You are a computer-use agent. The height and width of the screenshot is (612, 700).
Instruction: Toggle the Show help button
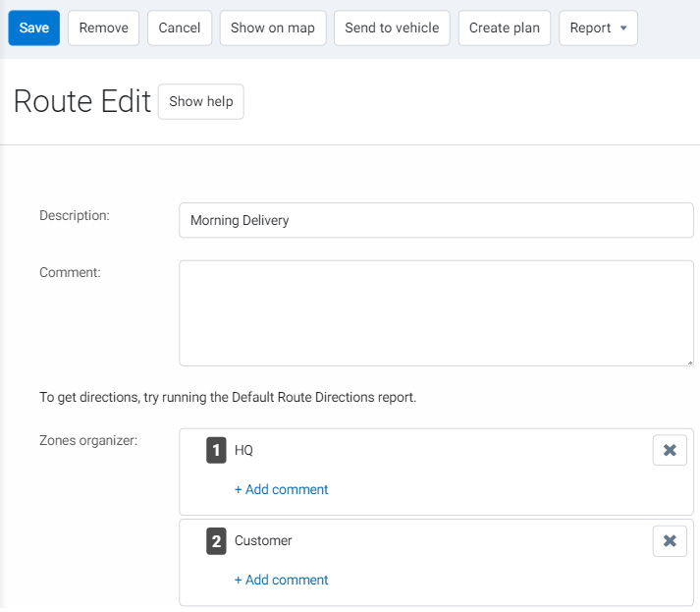[200, 101]
